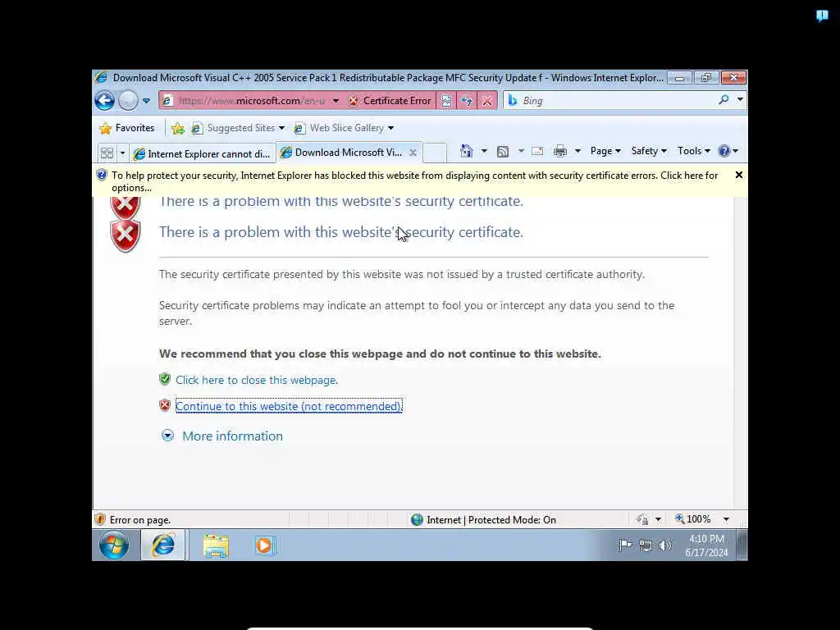Image resolution: width=840 pixels, height=630 pixels.
Task: Show Quick Tabs grid view icon
Action: tap(107, 153)
